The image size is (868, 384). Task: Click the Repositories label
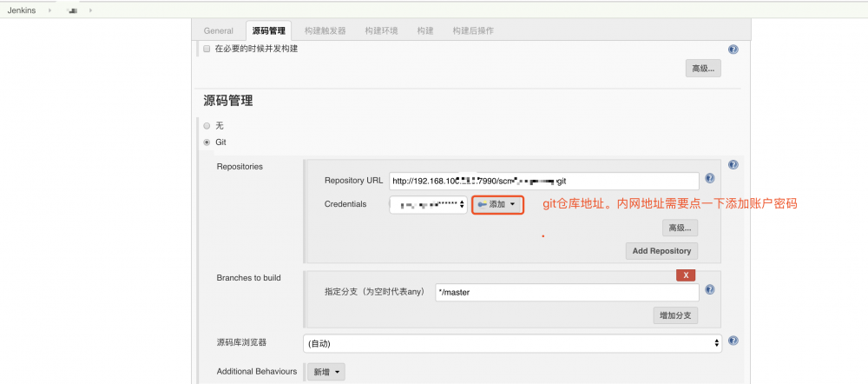click(x=240, y=166)
